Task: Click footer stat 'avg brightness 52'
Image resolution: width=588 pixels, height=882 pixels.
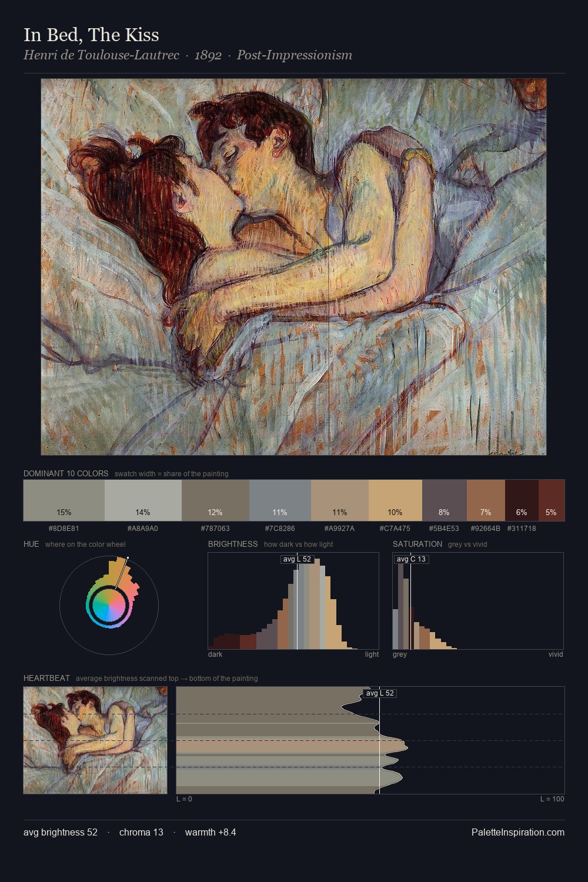Action: point(61,832)
